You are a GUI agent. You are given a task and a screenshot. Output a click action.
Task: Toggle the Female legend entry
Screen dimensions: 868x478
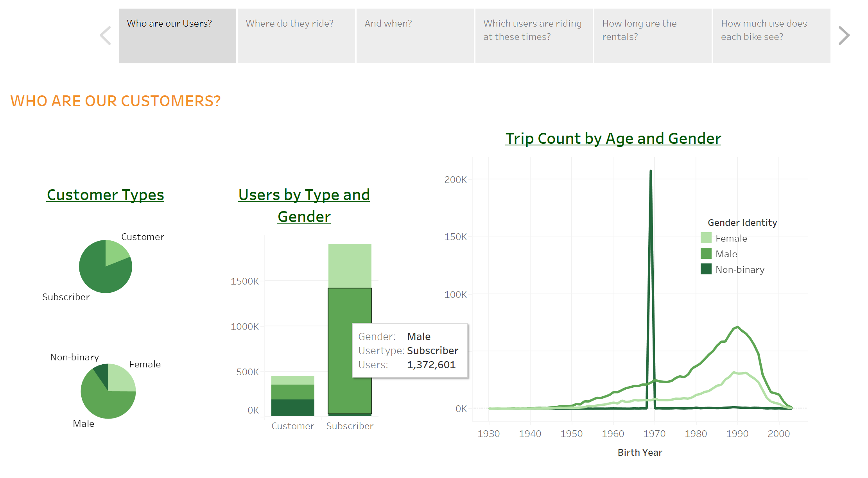[x=730, y=238]
